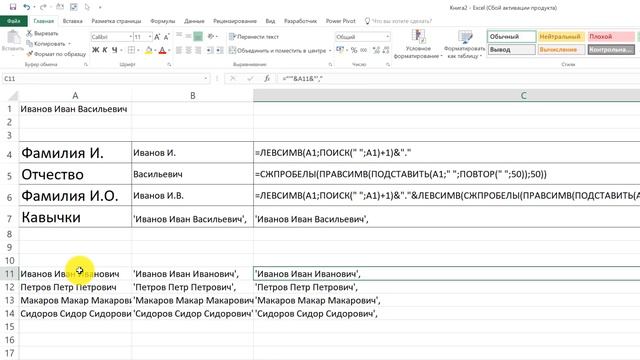Apply cell borders icon
Screen dimensions: 640x360
131,50
